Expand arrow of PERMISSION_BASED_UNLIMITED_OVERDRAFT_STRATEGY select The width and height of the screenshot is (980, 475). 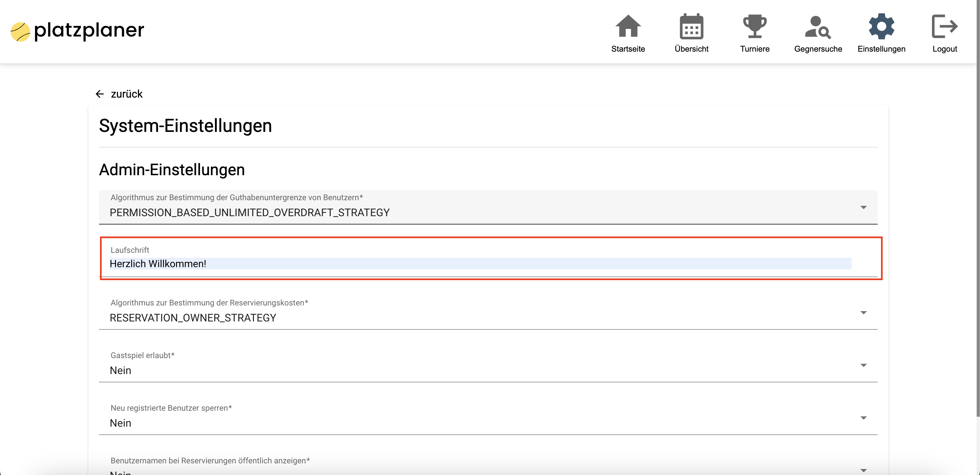pyautogui.click(x=863, y=207)
